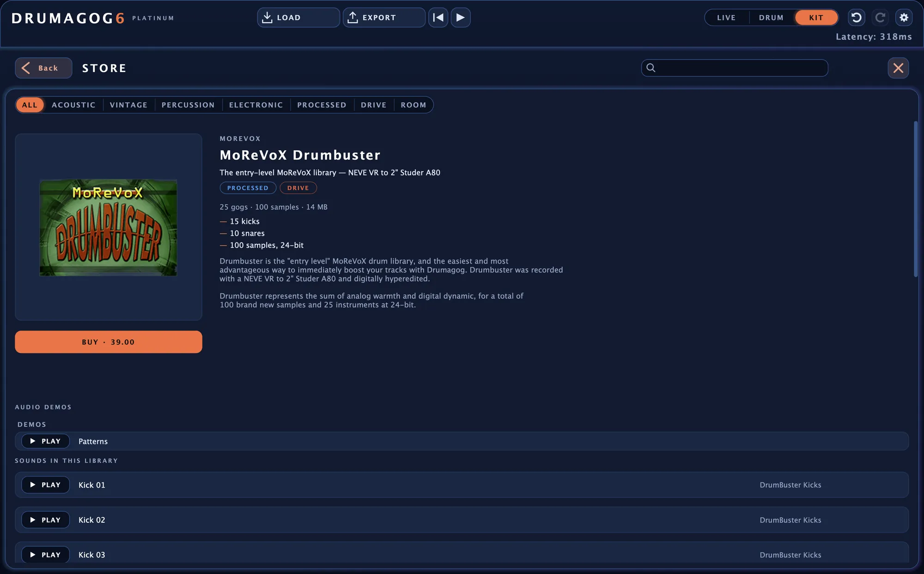
Task: Click the Export button
Action: [x=384, y=18]
